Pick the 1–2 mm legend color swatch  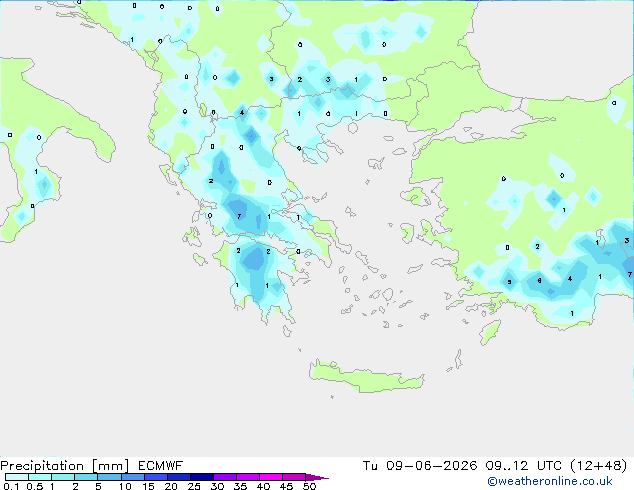pos(63,477)
